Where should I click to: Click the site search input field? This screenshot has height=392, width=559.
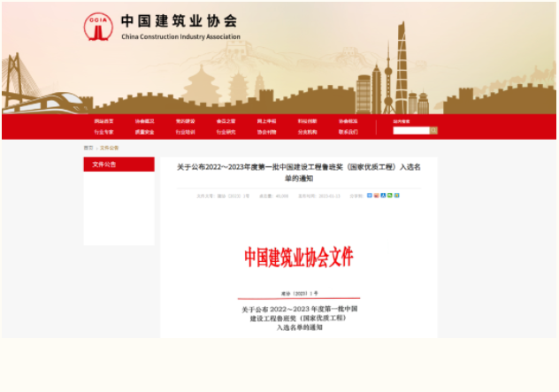[411, 131]
